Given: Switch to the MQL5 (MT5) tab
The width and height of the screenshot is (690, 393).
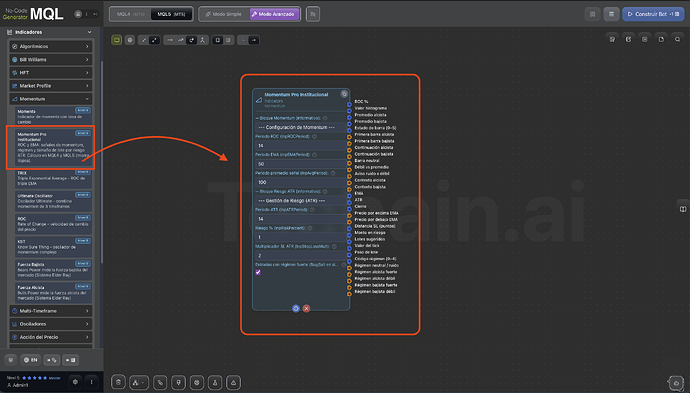Looking at the screenshot, I should pyautogui.click(x=172, y=14).
